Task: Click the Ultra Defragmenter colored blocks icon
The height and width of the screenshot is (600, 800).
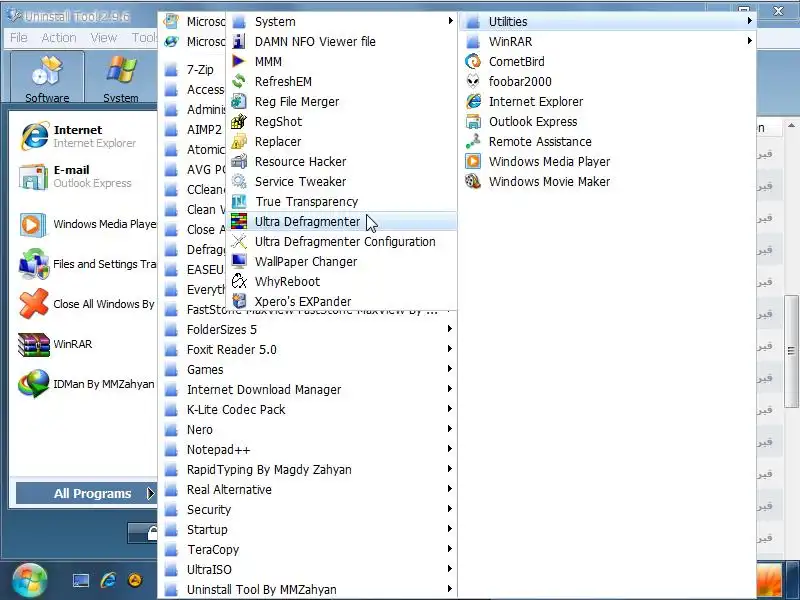Action: pyautogui.click(x=239, y=221)
